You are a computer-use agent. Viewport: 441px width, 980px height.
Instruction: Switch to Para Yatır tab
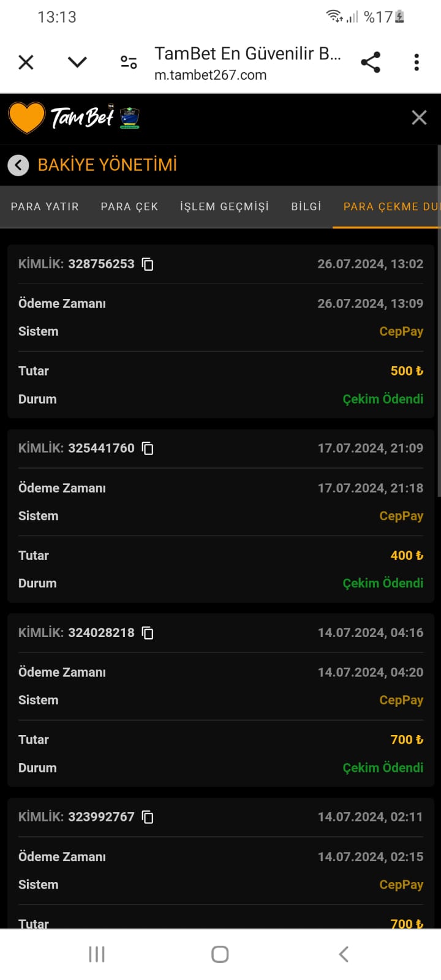point(45,207)
